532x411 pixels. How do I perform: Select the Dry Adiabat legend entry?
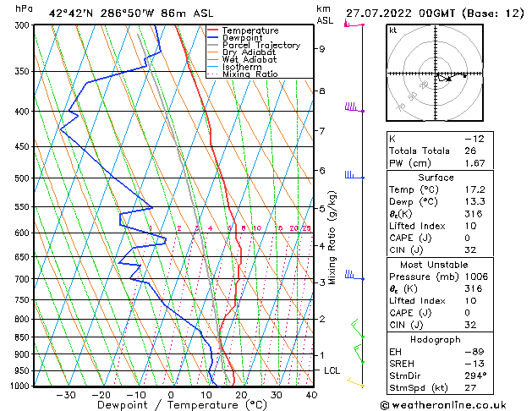tap(241, 52)
